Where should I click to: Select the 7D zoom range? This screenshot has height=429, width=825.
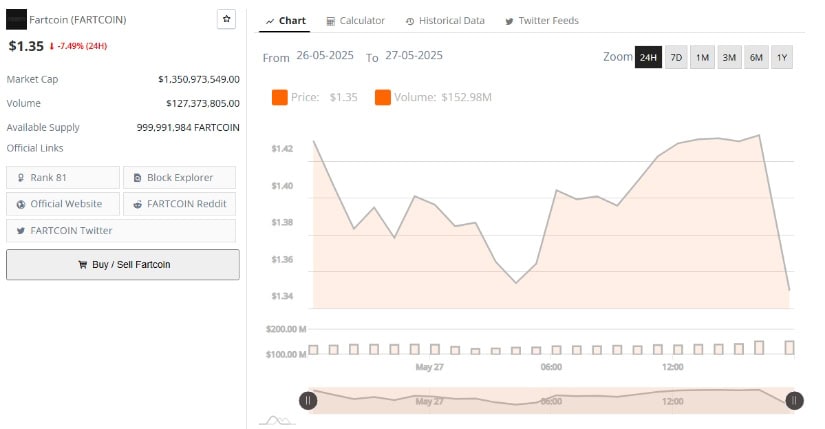[x=676, y=57]
